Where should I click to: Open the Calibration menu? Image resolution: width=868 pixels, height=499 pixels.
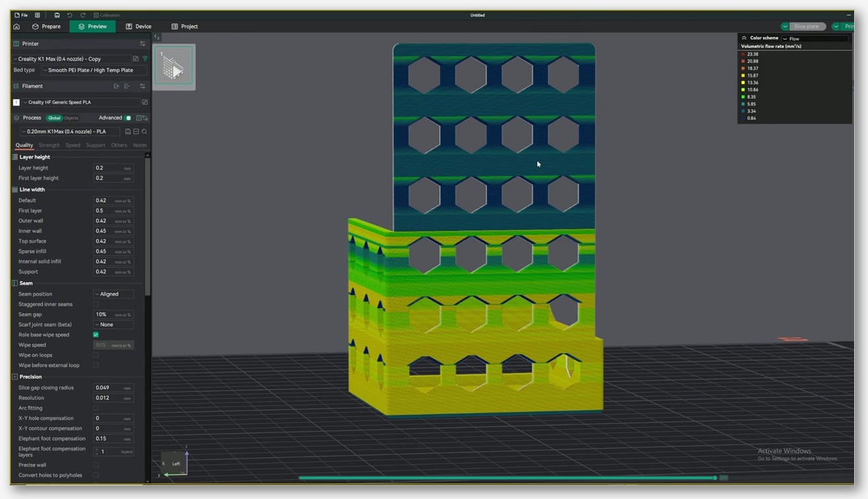[107, 15]
